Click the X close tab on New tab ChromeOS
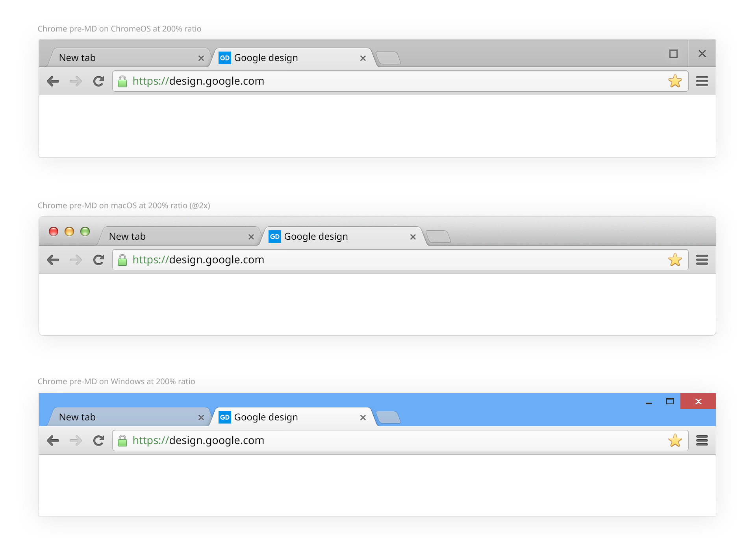The width and height of the screenshot is (756, 555). point(201,57)
